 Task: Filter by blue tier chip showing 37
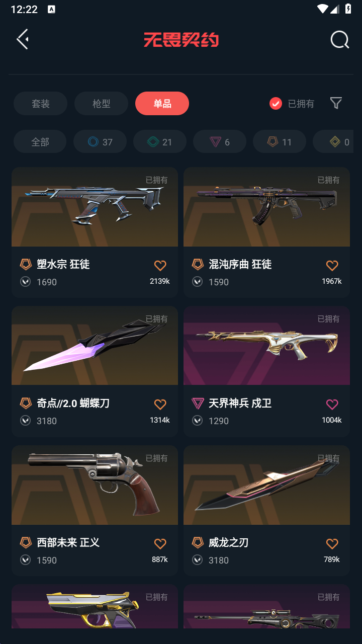tap(100, 142)
